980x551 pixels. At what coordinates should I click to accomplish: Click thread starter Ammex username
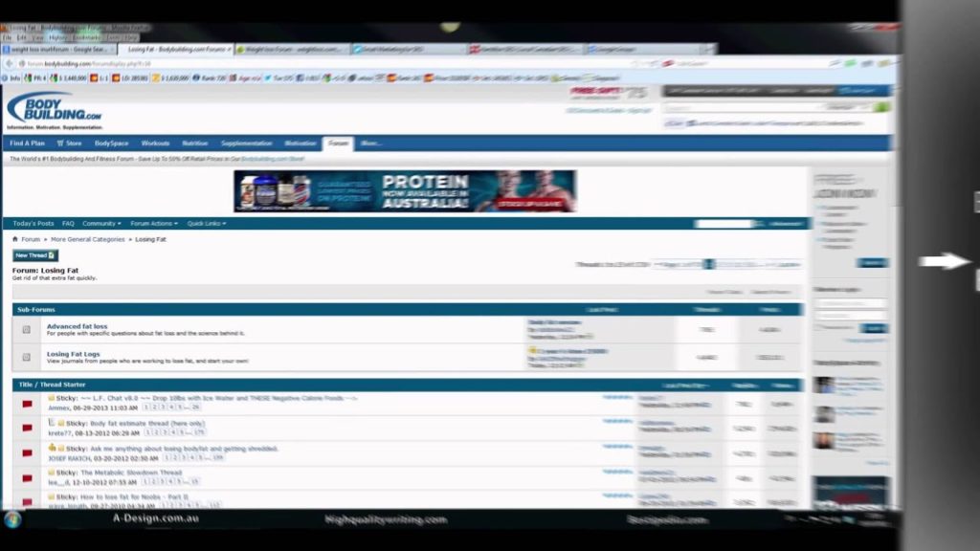pos(58,408)
